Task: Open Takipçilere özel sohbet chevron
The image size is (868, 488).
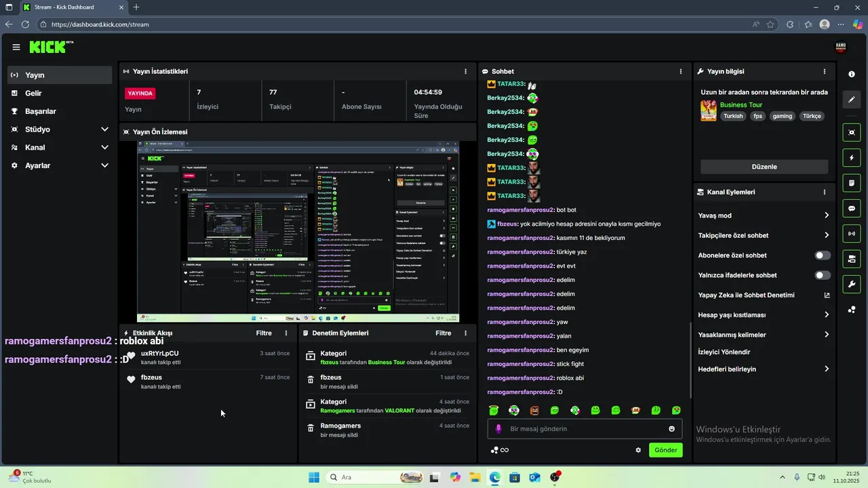Action: [x=827, y=235]
